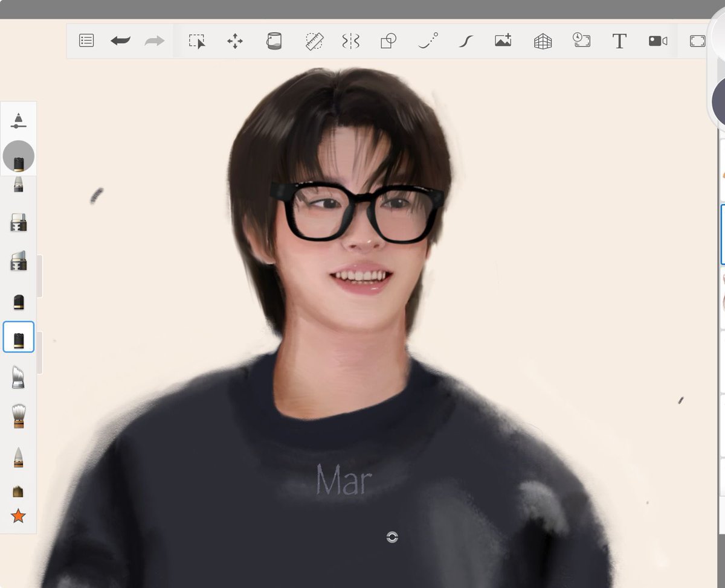725x588 pixels.
Task: Click the highlighted black marker brush
Action: [x=19, y=337]
